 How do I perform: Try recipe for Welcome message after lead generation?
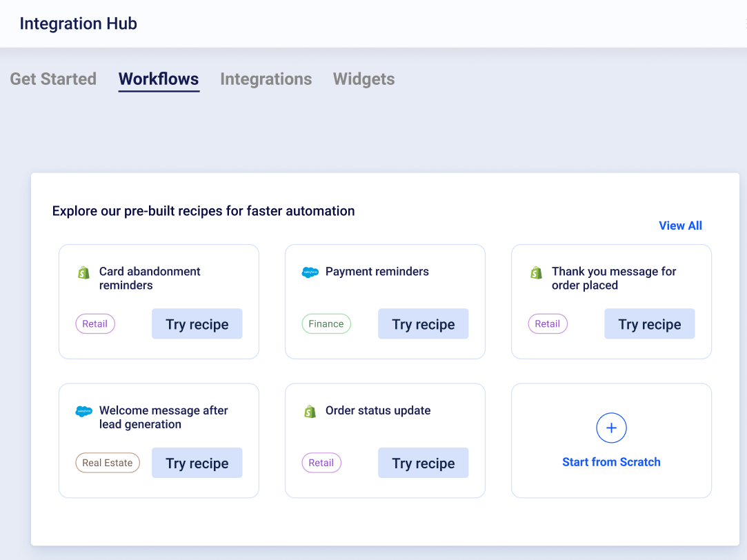pos(197,463)
